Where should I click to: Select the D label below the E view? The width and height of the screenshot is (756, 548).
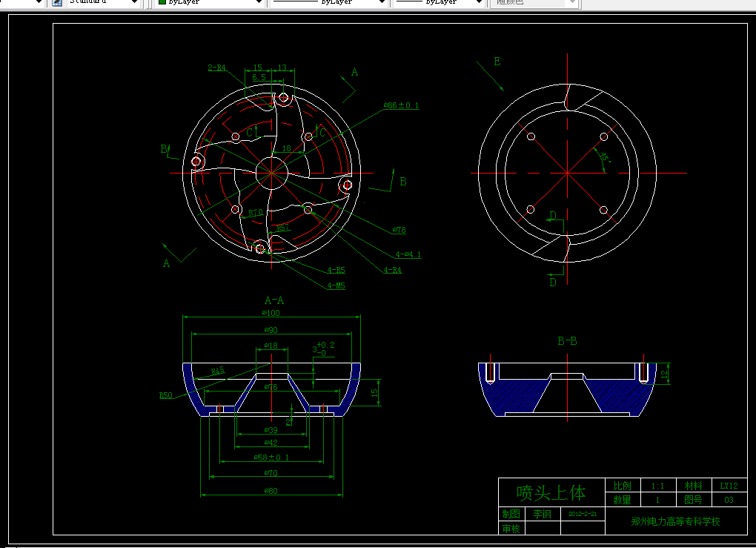tap(553, 283)
